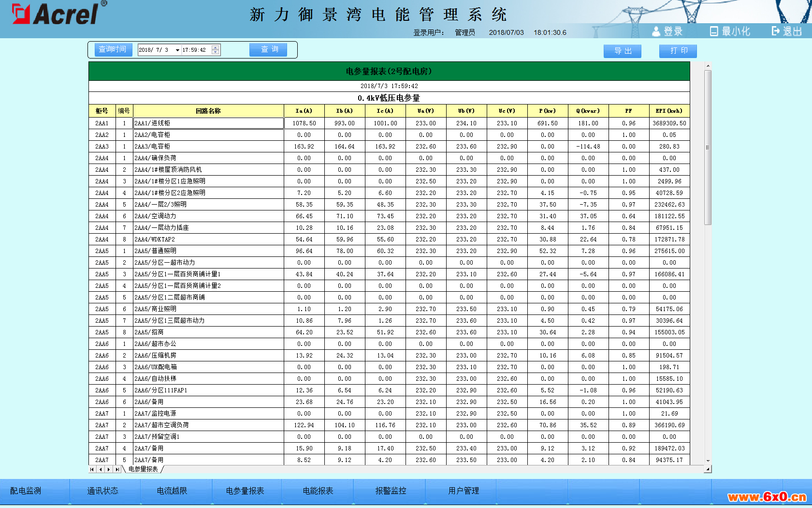Open the query date dropdown calendar

click(177, 50)
